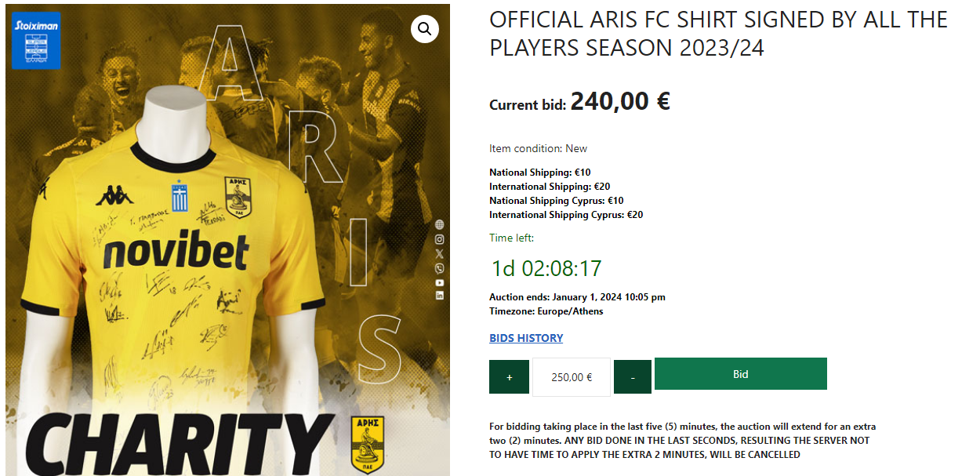Click the Stoiximan logo badge
The image size is (980, 476).
(36, 41)
